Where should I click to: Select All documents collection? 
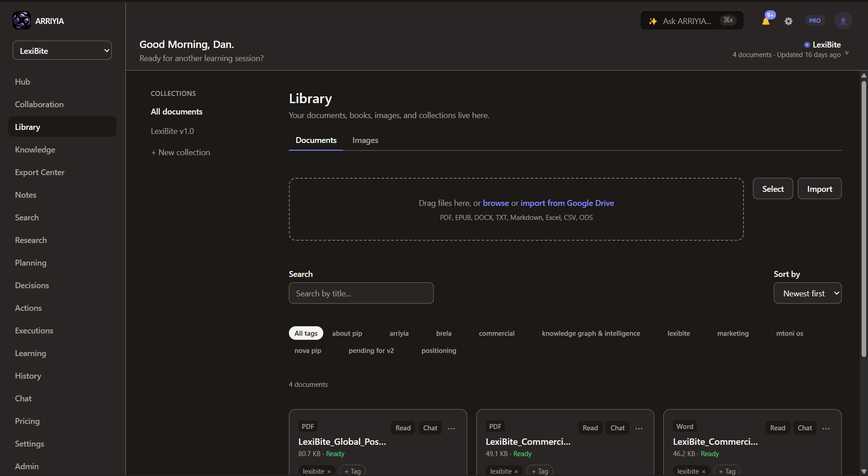click(177, 112)
